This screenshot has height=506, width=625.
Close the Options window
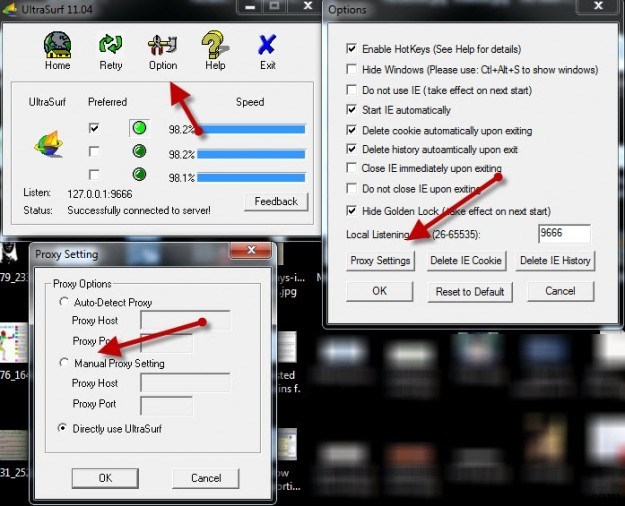click(x=598, y=6)
